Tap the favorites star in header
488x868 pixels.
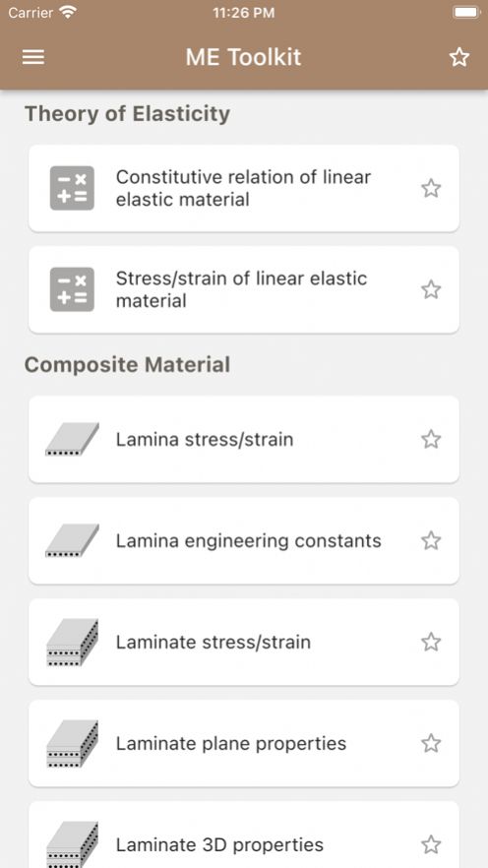[458, 57]
